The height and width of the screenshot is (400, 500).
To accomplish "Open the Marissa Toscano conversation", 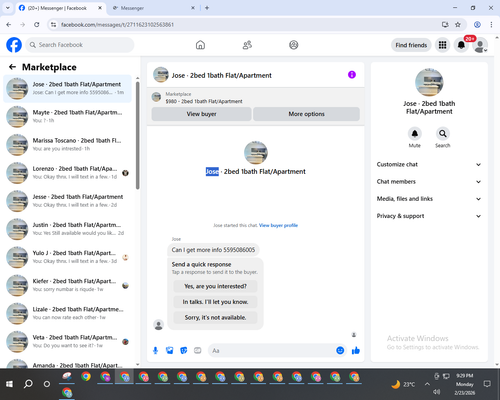I will point(67,145).
